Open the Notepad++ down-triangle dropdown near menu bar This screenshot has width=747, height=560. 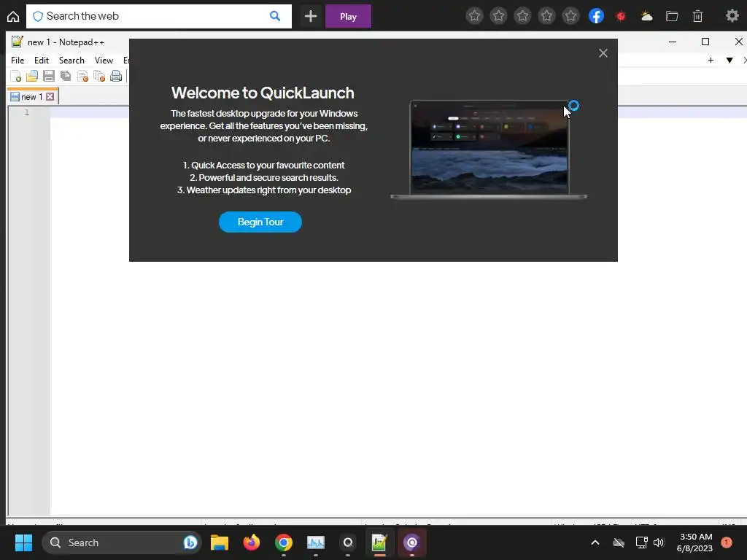(x=729, y=60)
